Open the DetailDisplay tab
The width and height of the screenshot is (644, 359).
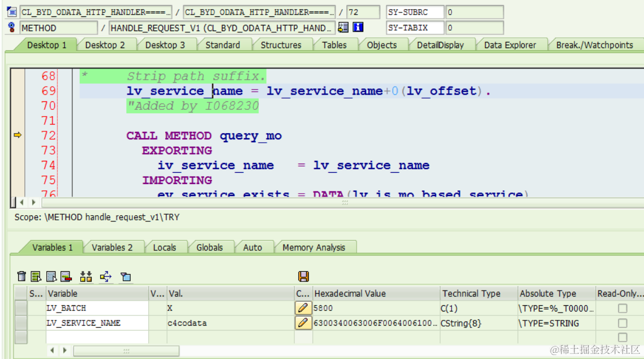pos(440,45)
